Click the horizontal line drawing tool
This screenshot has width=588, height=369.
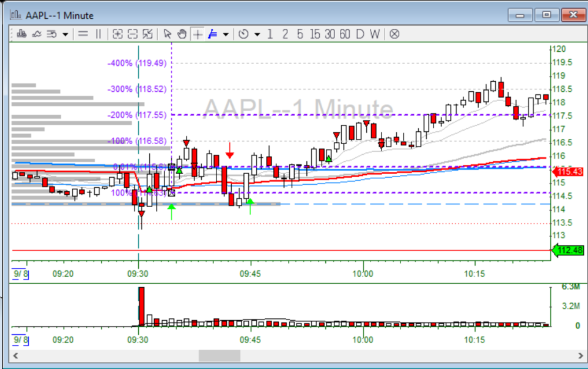82,34
